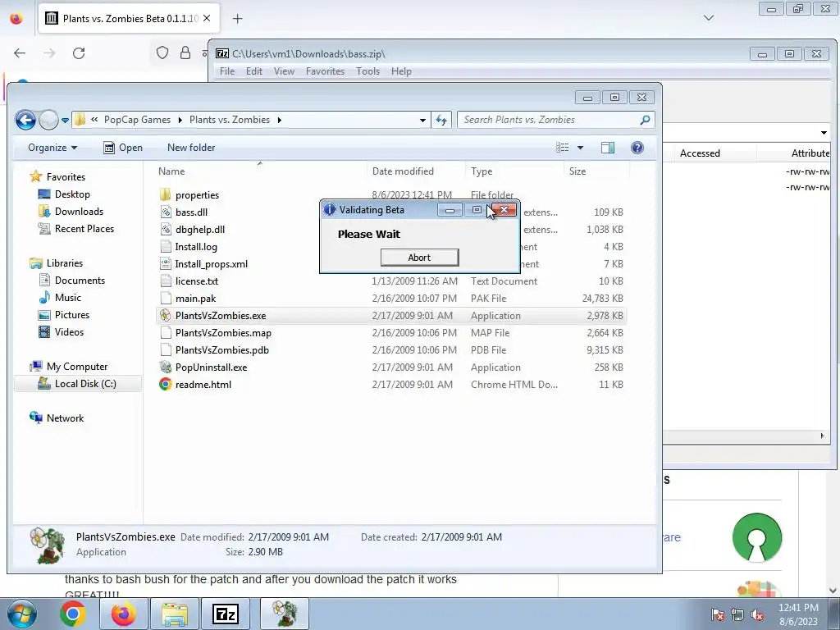Screen dimensions: 840x630
Task: Select bass.dll file icon
Action: tap(166, 212)
